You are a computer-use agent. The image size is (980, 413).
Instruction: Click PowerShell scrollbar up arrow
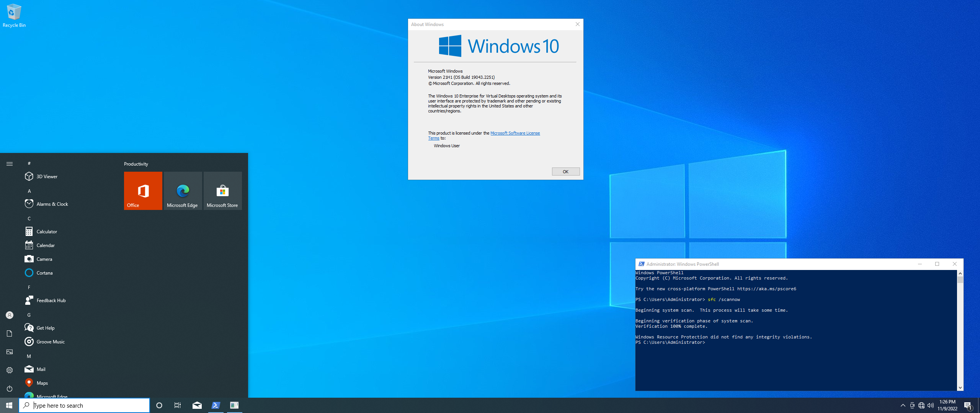point(960,273)
